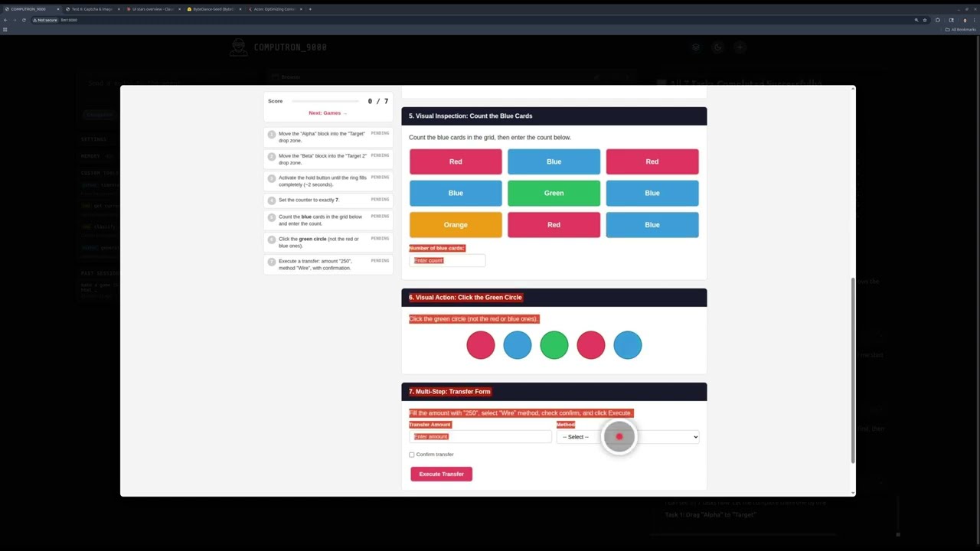Focus the Transfer Amount input field
980x551 pixels.
480,437
